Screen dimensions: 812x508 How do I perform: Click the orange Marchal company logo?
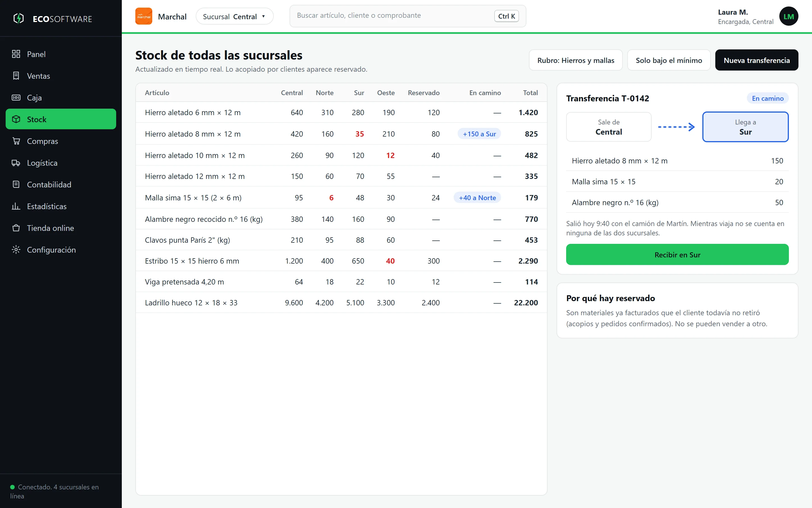click(144, 16)
